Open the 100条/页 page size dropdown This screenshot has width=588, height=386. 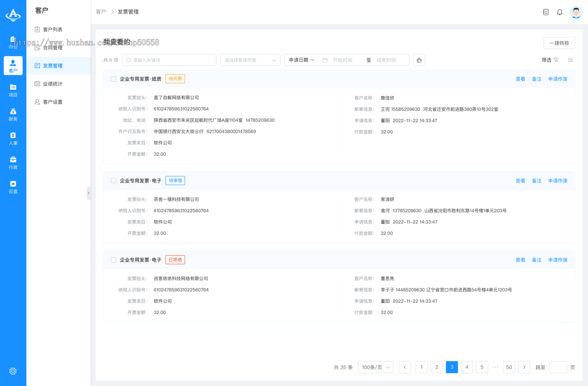coord(376,367)
